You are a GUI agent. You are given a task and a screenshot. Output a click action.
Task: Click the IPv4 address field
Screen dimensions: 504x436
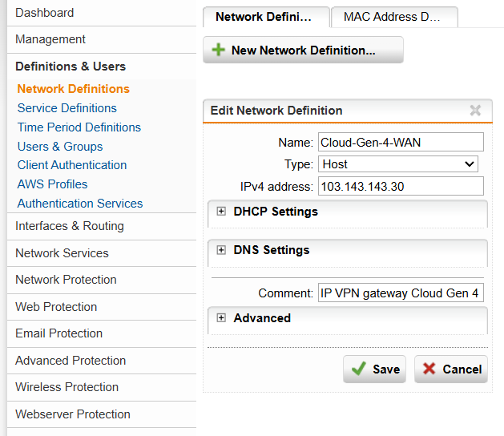click(401, 187)
